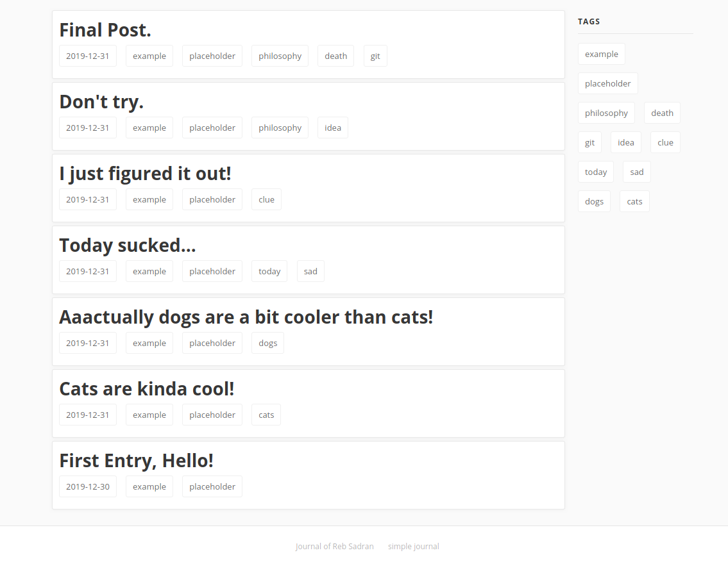Open the "First Entry, Hello!" post
Screen dimensions: 728x571
click(x=137, y=461)
